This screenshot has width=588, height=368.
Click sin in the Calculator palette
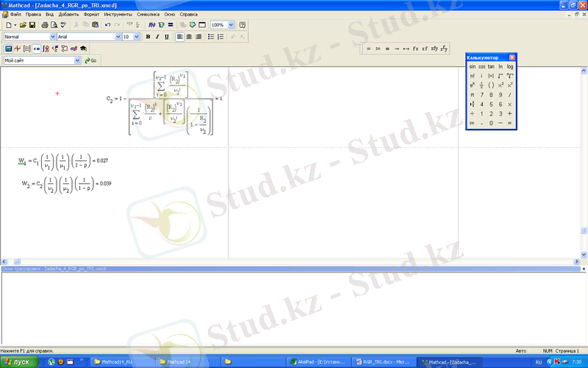pos(472,66)
